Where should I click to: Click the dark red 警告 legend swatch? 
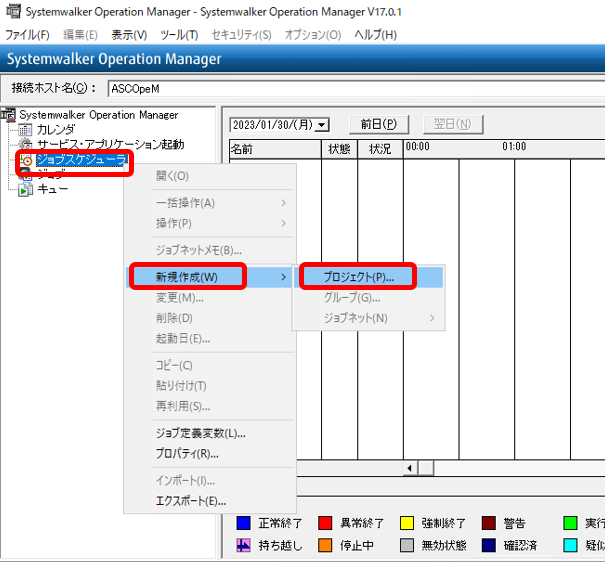489,523
